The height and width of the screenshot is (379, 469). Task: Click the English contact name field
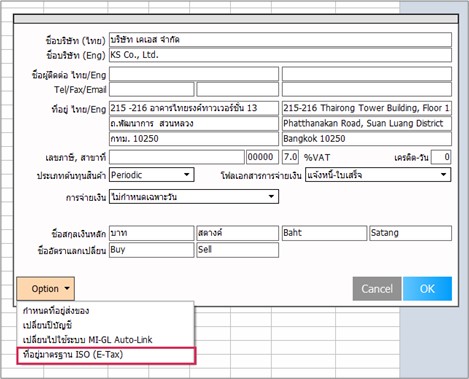[367, 74]
